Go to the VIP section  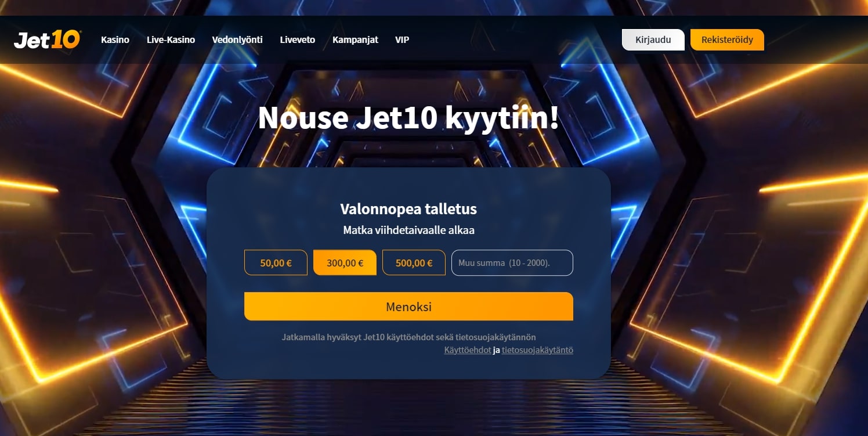click(402, 39)
